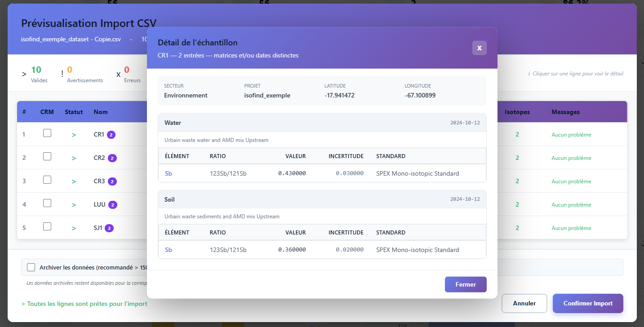This screenshot has width=644, height=327.
Task: Click the status arrow icon for row SJ1
Action: 73,227
